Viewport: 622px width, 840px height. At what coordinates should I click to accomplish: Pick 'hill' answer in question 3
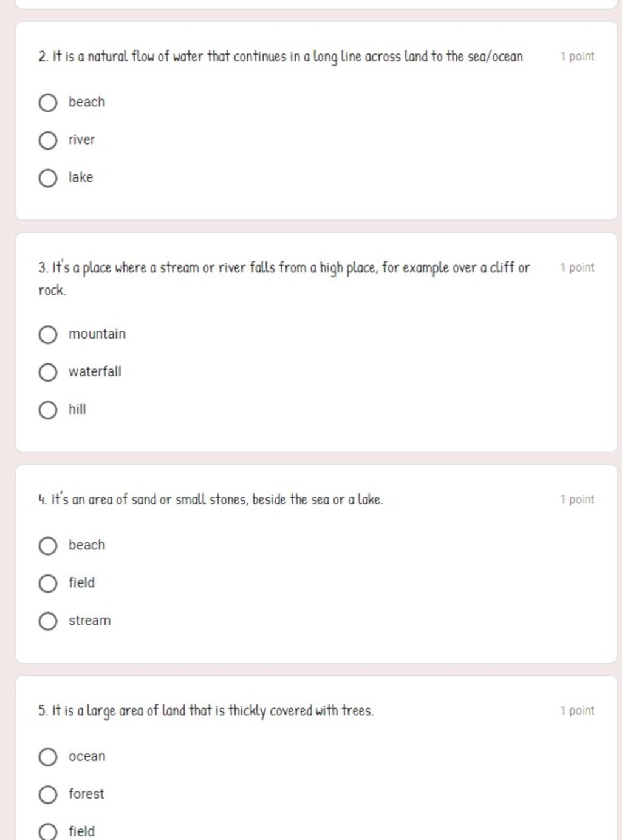[x=48, y=410]
